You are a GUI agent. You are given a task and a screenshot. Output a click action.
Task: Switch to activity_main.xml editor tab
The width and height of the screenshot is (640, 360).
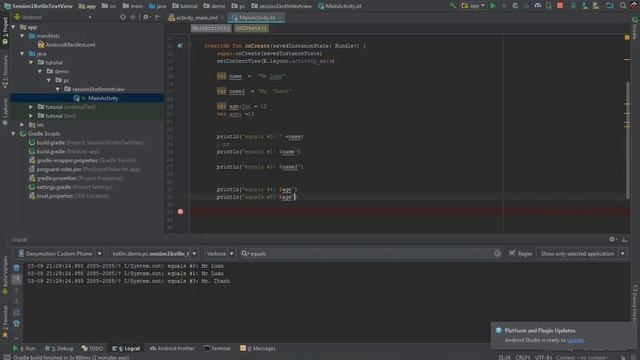click(196, 18)
